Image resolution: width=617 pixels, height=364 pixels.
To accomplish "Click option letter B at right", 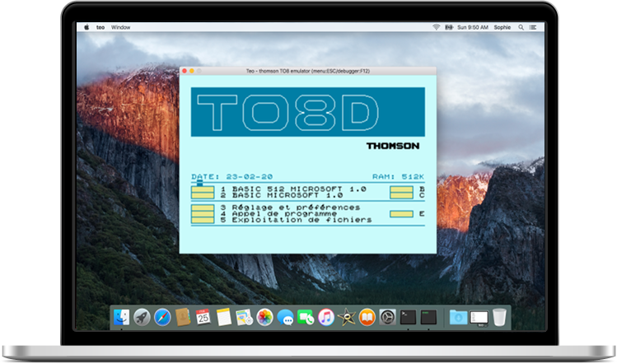I will click(x=422, y=189).
